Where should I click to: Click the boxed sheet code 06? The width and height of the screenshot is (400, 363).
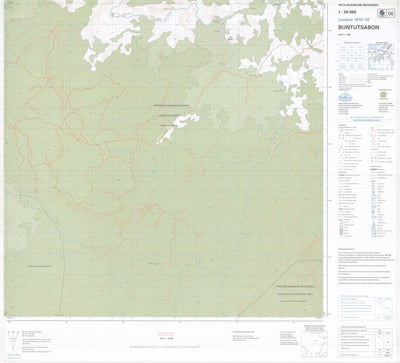(390, 14)
